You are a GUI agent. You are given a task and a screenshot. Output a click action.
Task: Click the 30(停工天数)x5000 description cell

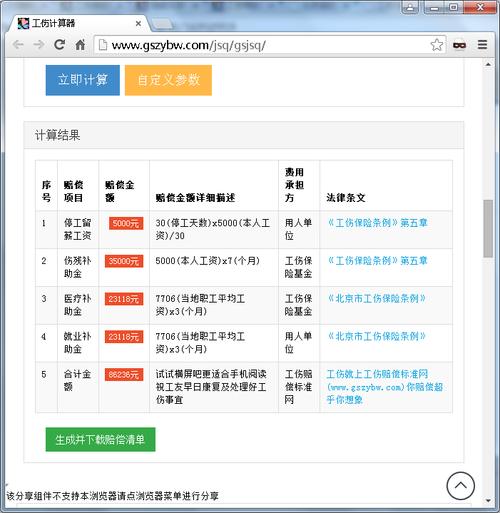(213, 229)
